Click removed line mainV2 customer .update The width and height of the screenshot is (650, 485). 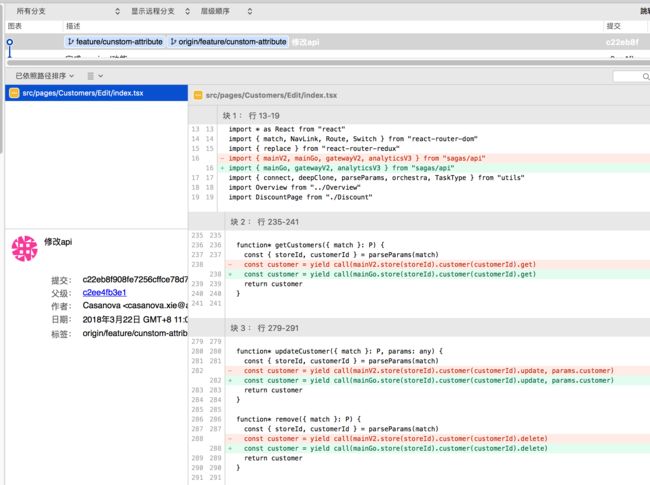[x=438, y=371]
